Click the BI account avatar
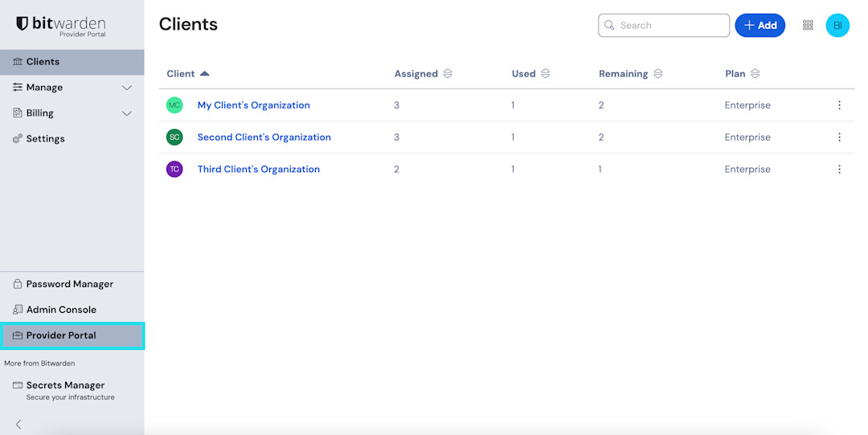This screenshot has height=435, width=868. click(x=837, y=25)
